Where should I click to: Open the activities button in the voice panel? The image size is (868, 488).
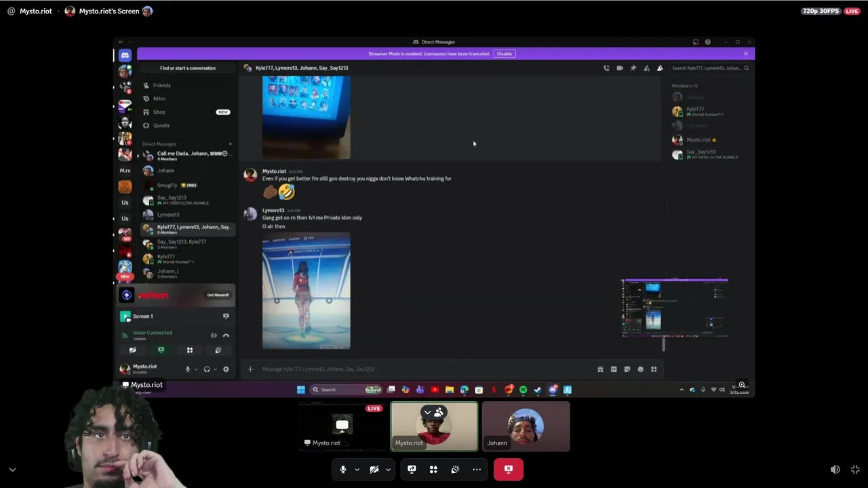[x=190, y=350]
